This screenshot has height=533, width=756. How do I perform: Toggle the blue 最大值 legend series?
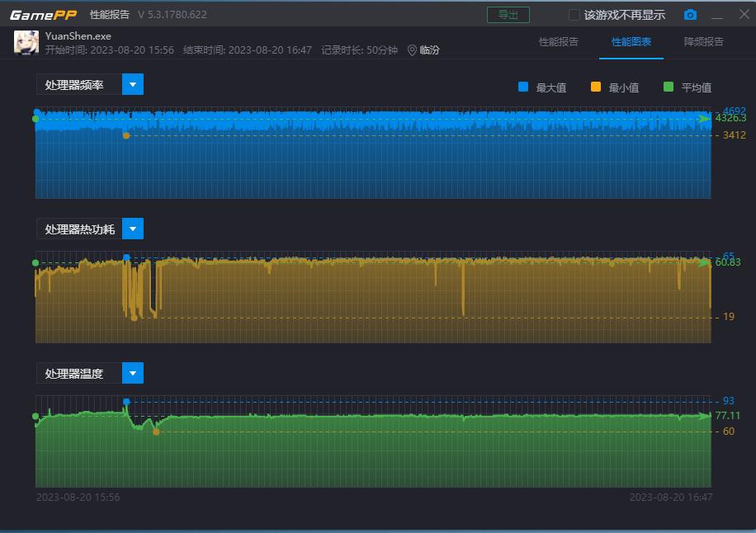[523, 87]
